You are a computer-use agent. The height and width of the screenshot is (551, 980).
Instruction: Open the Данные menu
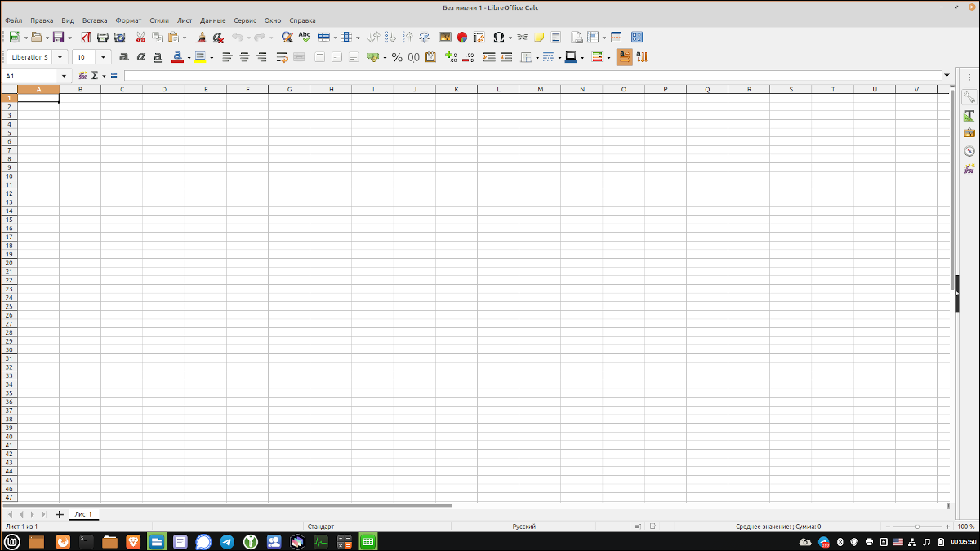(x=214, y=20)
